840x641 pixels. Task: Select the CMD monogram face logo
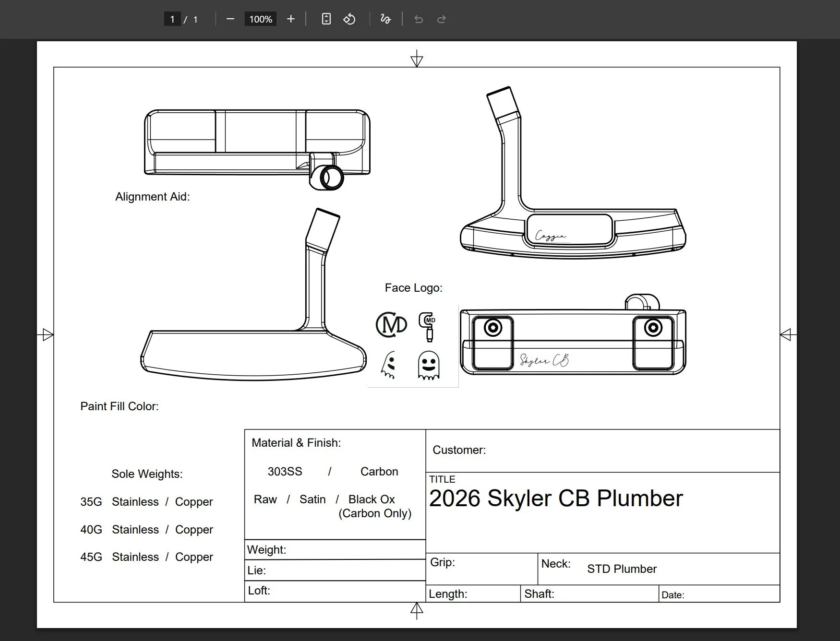(392, 325)
